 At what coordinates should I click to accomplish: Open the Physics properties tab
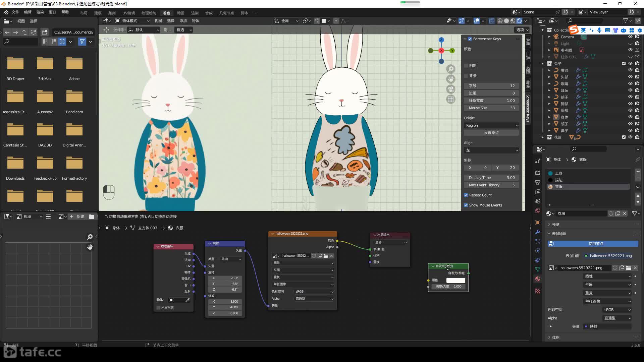coord(538,251)
